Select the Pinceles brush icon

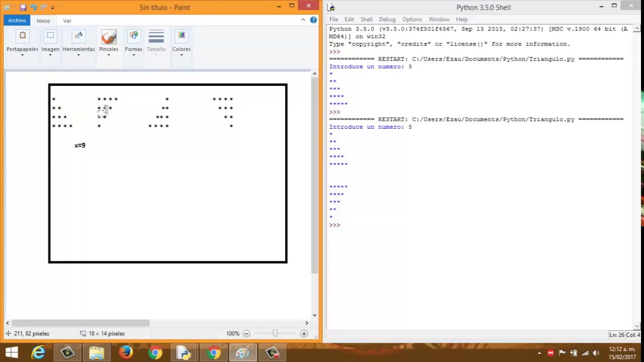109,37
